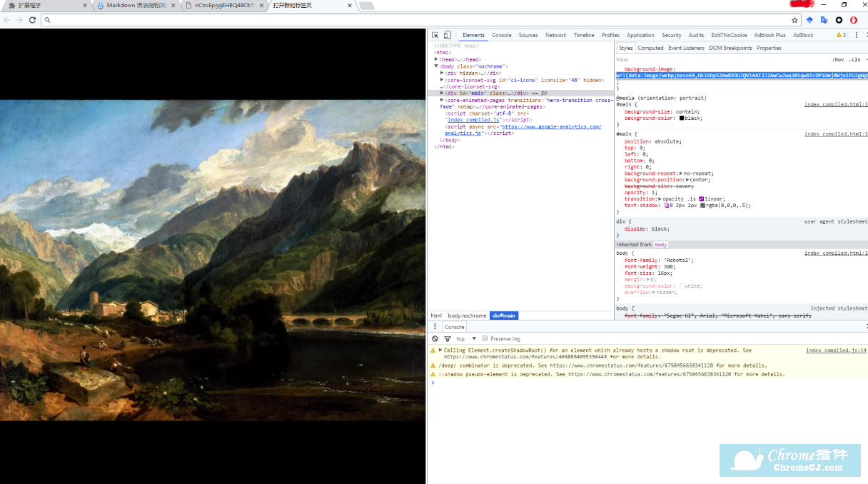Toggle the device toolbar icon
Screen dimensions: 868x484
coord(448,35)
